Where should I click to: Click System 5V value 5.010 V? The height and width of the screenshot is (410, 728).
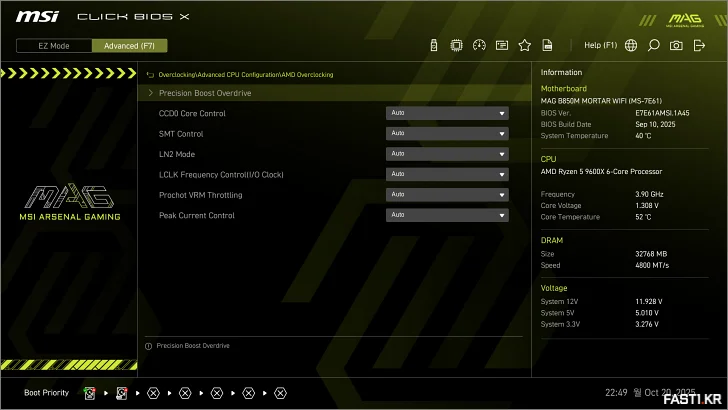click(647, 313)
